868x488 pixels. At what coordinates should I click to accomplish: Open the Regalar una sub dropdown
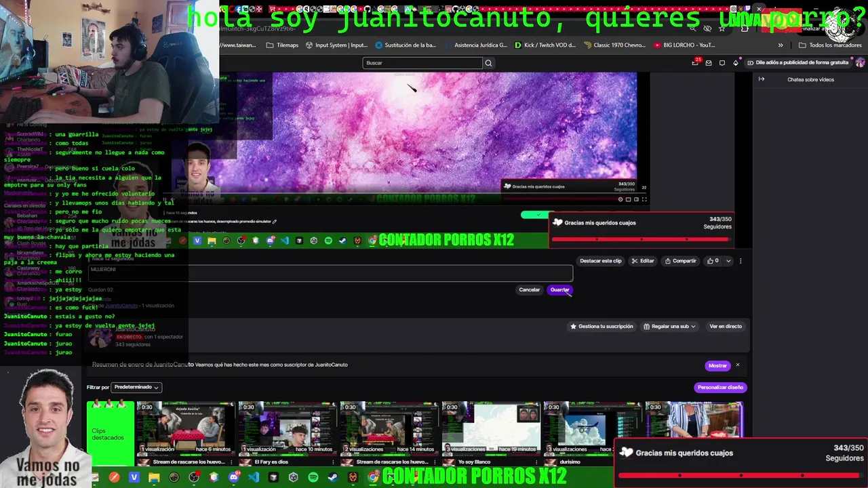coord(669,327)
